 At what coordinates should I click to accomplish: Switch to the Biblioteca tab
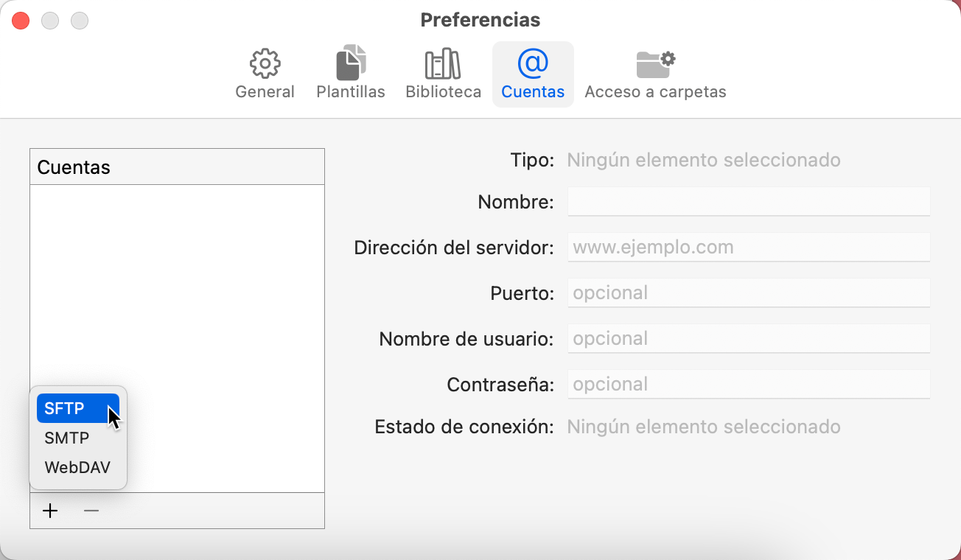442,74
